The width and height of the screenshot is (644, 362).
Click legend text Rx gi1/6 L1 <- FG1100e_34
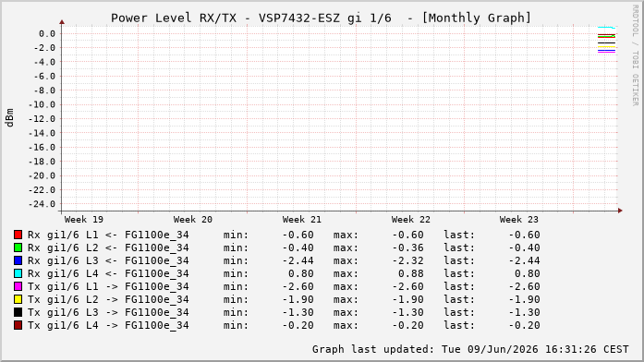pyautogui.click(x=108, y=235)
